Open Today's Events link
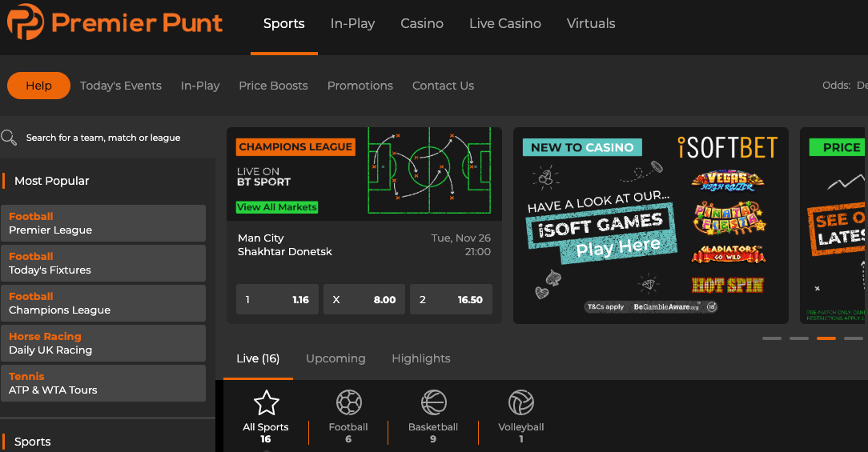Screen dimensions: 868x452 121,86
